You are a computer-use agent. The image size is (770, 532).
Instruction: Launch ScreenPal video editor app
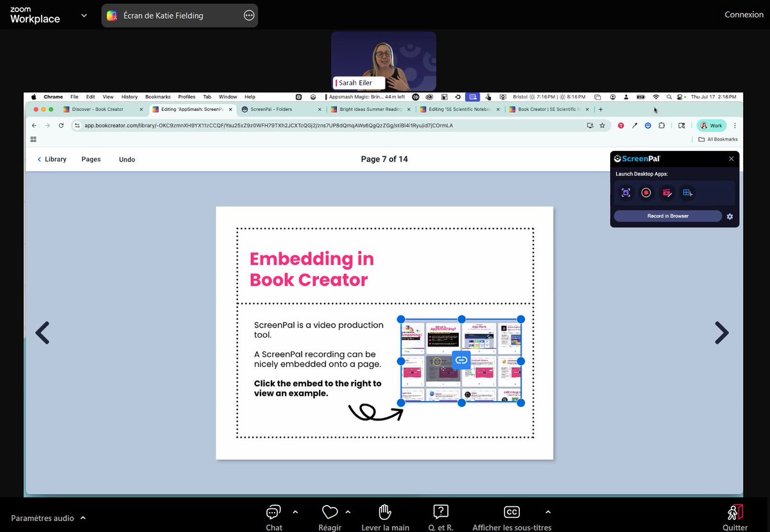tap(667, 193)
